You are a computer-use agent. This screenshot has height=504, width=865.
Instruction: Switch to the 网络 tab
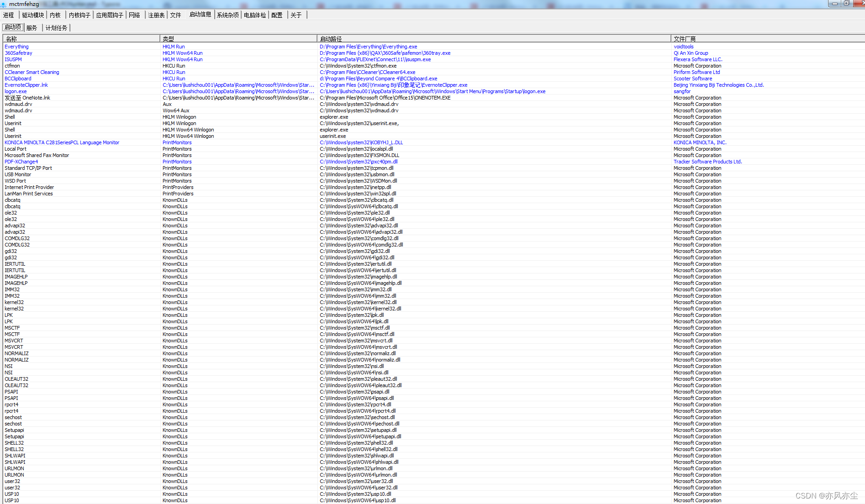click(134, 15)
